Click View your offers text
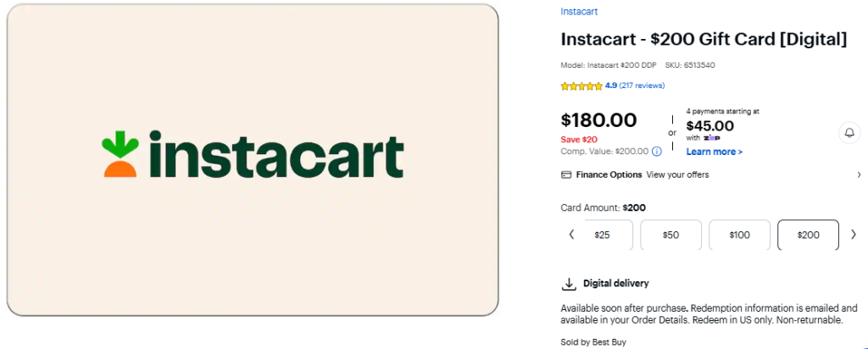Image resolution: width=868 pixels, height=349 pixels. tap(677, 174)
